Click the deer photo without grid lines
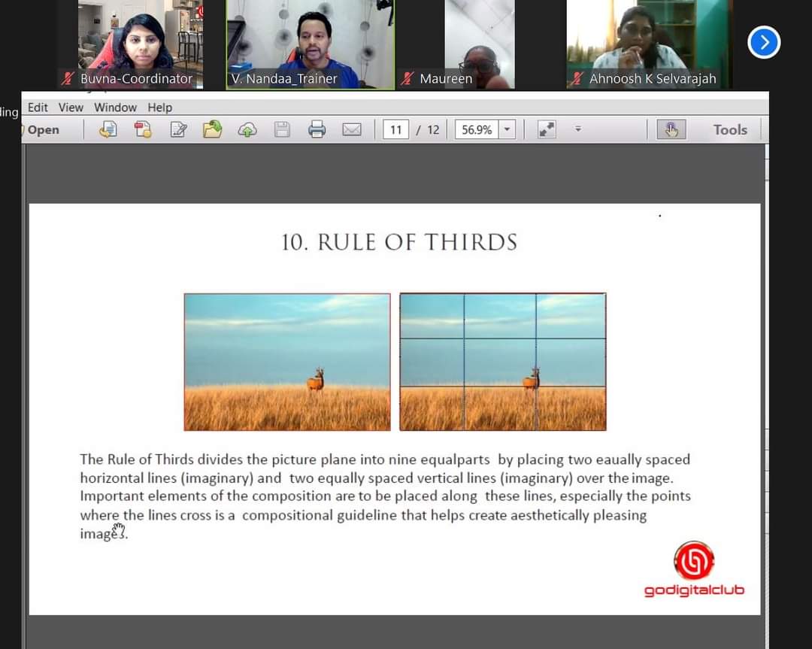This screenshot has width=812, height=649. click(x=287, y=362)
